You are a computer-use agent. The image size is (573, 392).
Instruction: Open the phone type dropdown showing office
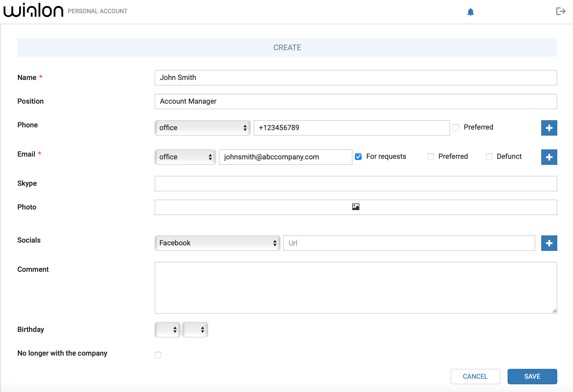point(202,128)
